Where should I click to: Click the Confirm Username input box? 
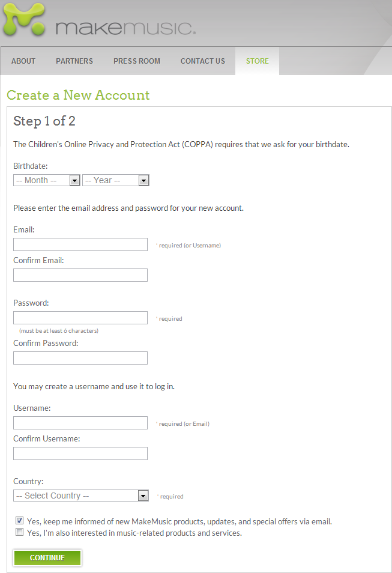pyautogui.click(x=80, y=453)
